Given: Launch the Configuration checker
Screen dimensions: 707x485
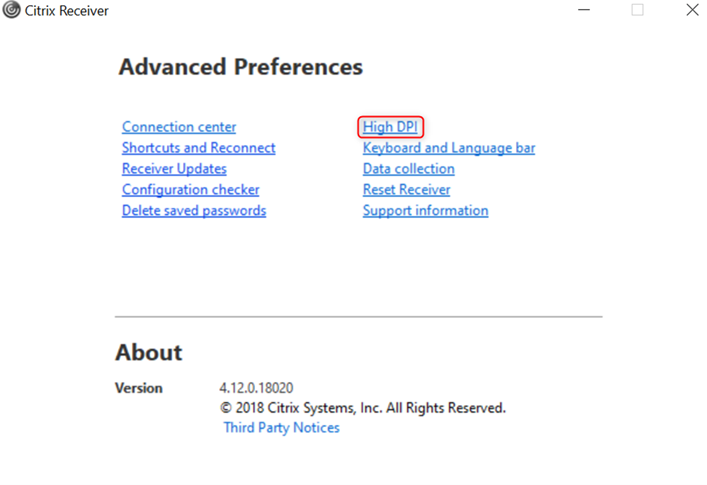Looking at the screenshot, I should (x=191, y=190).
